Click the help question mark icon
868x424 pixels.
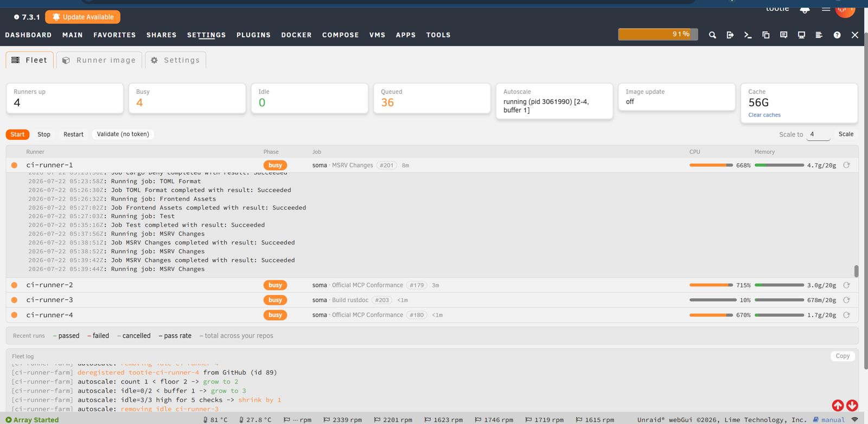(837, 35)
